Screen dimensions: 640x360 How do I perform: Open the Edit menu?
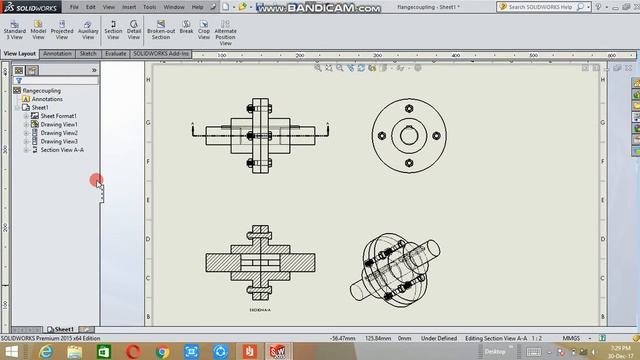(x=91, y=7)
